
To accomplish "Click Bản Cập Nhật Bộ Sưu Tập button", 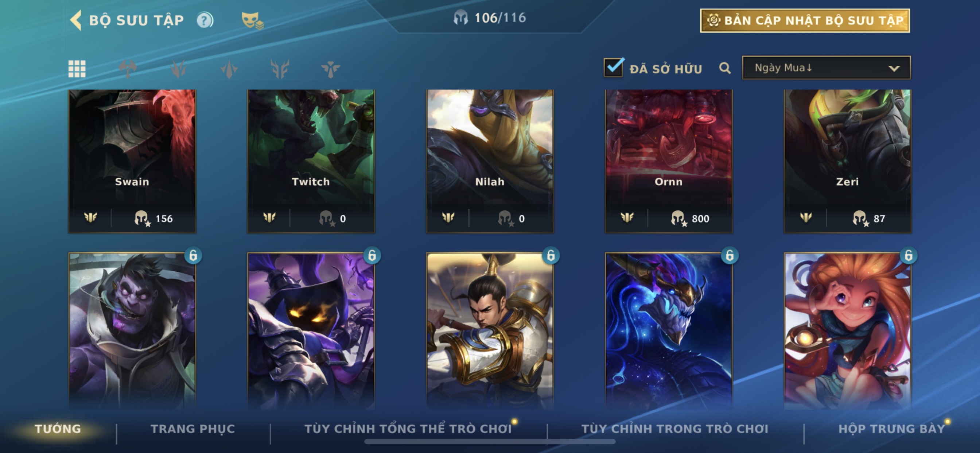I will 805,20.
